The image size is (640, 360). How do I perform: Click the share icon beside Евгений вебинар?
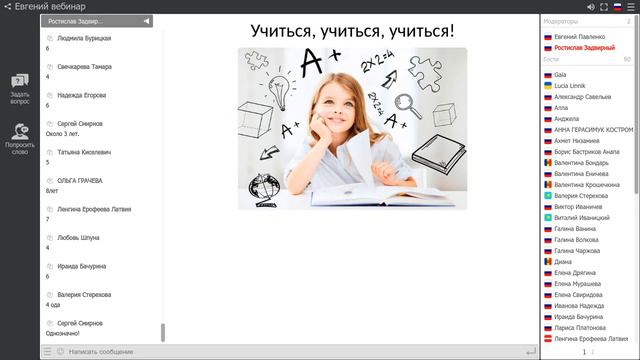7,7
